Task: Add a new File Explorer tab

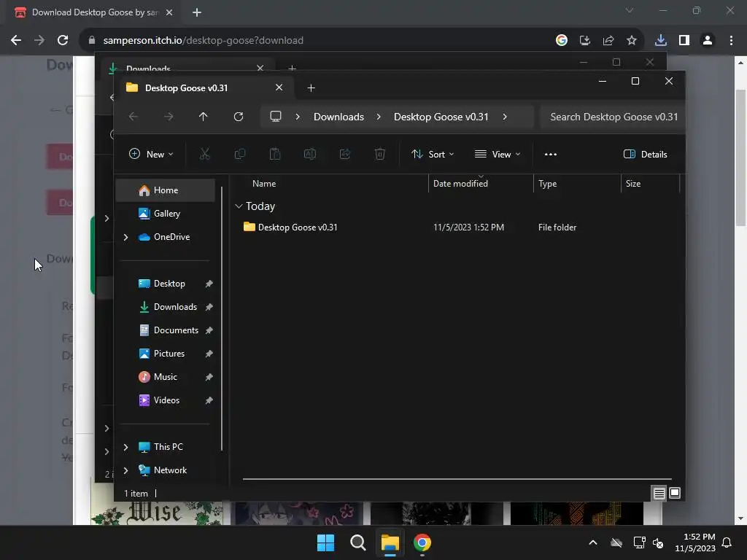Action: click(x=311, y=88)
